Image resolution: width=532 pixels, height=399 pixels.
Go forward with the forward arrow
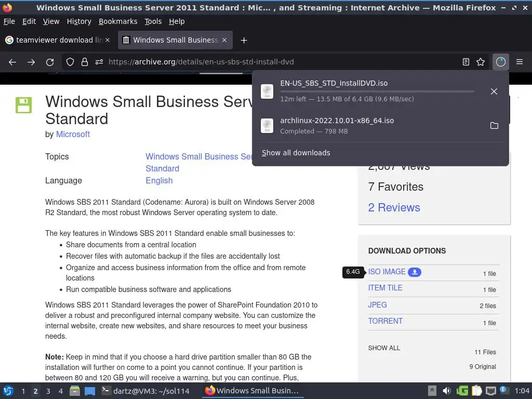[31, 62]
